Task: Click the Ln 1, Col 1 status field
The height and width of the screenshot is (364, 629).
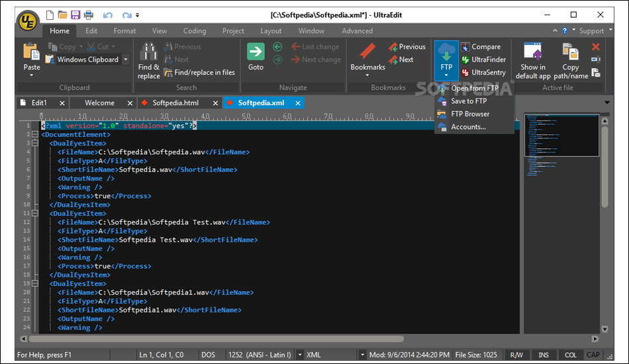Action: (162, 355)
